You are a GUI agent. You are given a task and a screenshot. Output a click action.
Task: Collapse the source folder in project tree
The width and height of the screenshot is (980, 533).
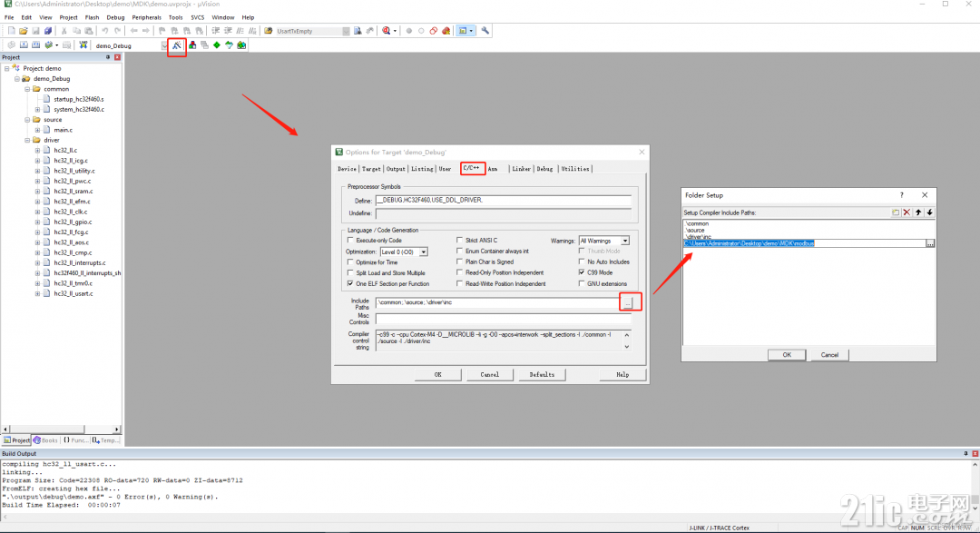(27, 120)
